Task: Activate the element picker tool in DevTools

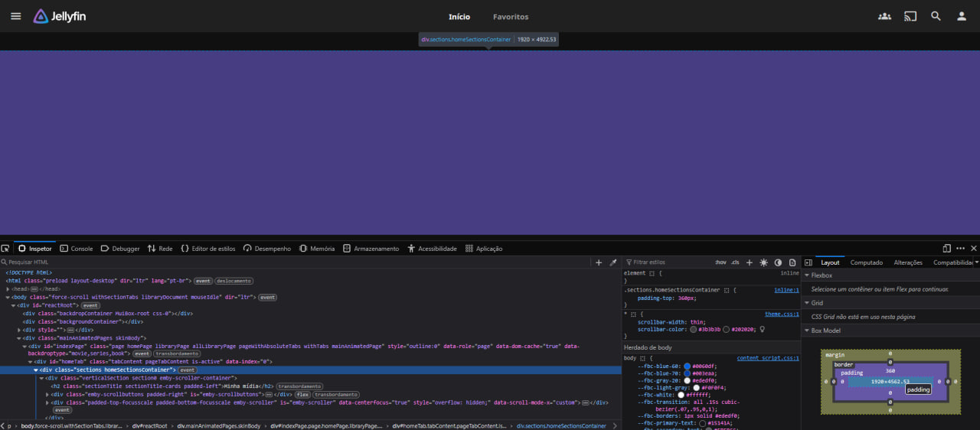Action: pos(5,249)
